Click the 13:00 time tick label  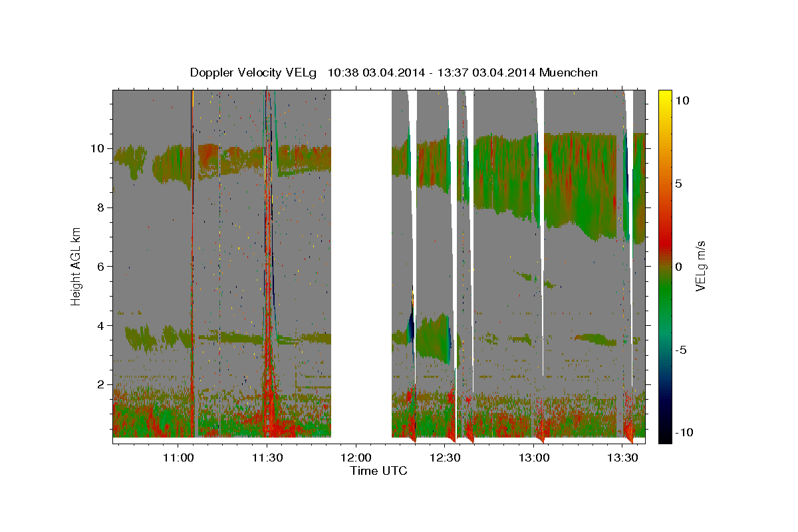point(533,458)
